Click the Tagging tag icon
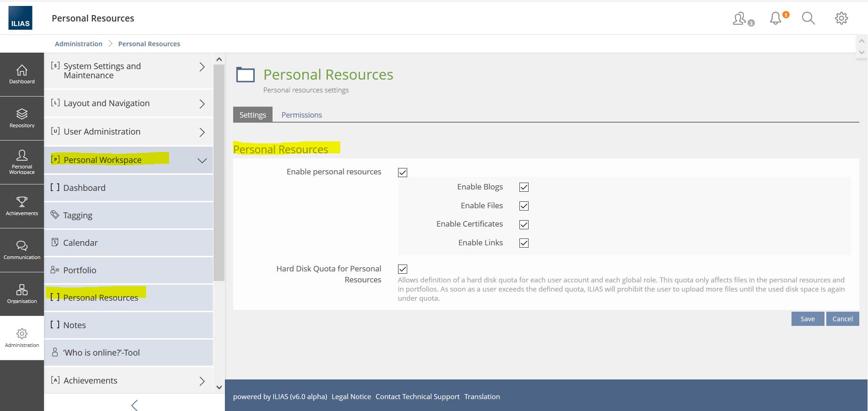The width and height of the screenshot is (868, 411). [x=55, y=215]
